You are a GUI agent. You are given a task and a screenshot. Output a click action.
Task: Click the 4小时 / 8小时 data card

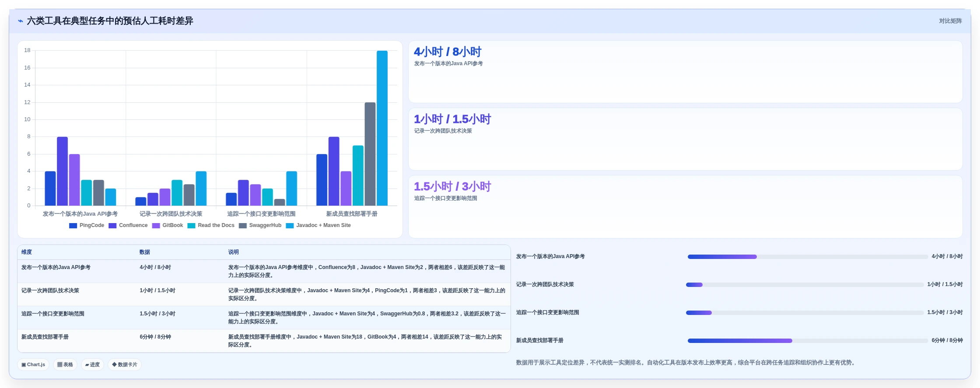685,72
